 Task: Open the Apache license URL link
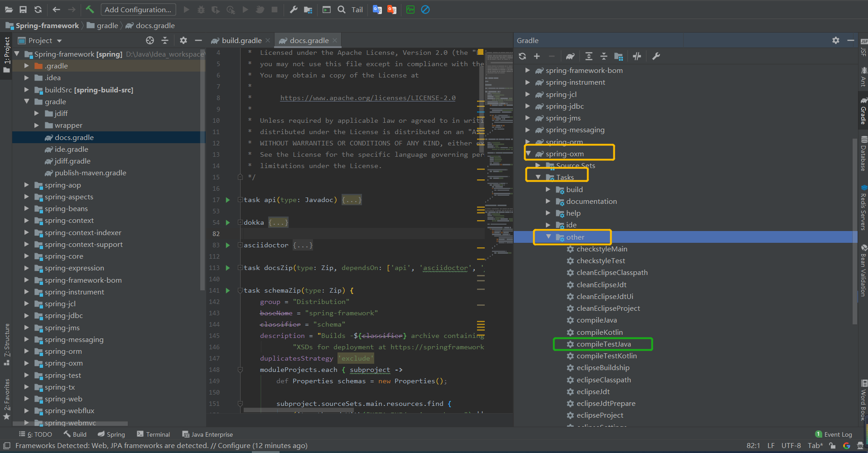(x=367, y=98)
